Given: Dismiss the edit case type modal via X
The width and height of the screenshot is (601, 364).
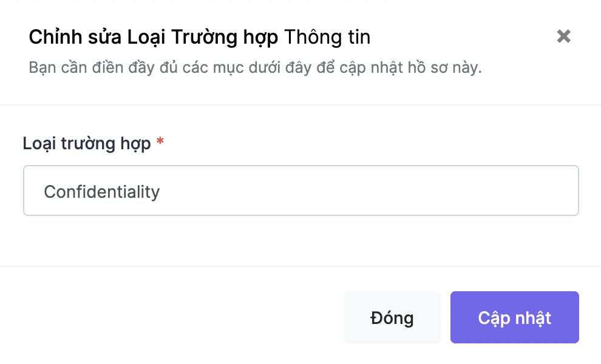Looking at the screenshot, I should [563, 36].
